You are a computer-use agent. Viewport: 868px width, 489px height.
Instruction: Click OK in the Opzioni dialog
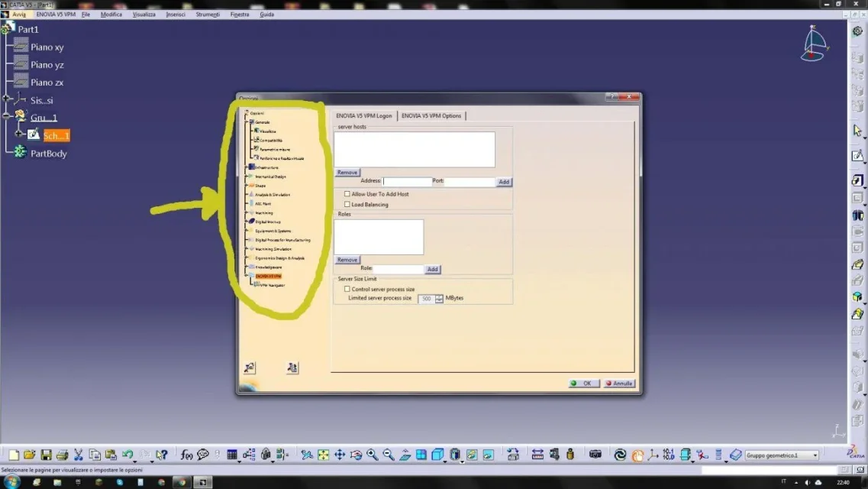tap(583, 384)
